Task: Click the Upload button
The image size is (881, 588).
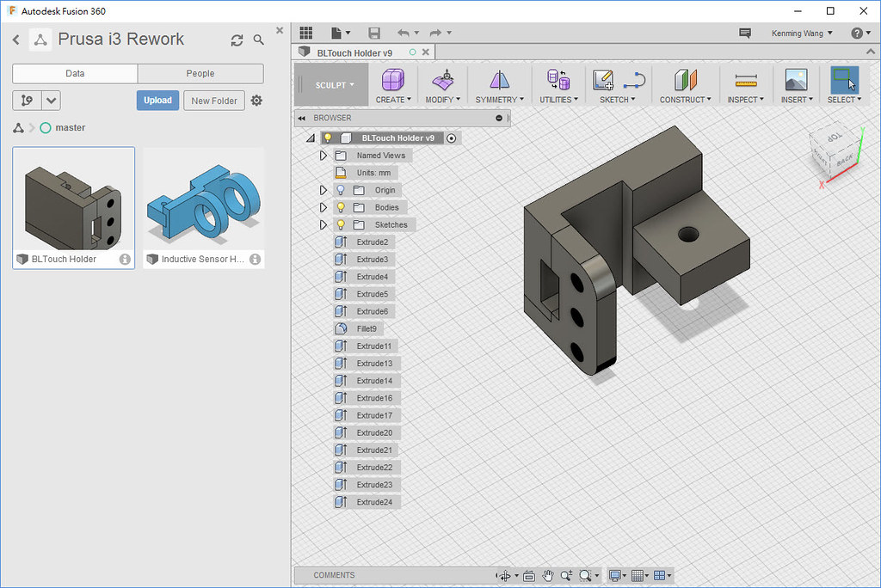Action: point(157,101)
